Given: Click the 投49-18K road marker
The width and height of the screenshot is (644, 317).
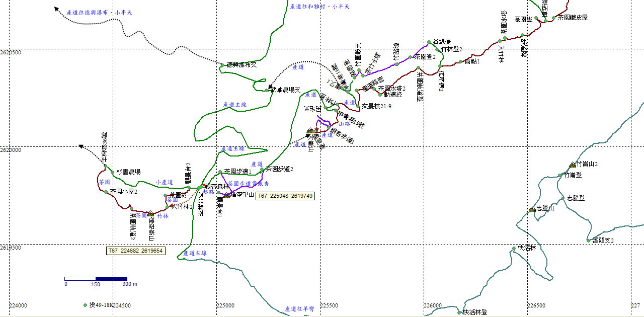Looking at the screenshot, I should pos(85,305).
